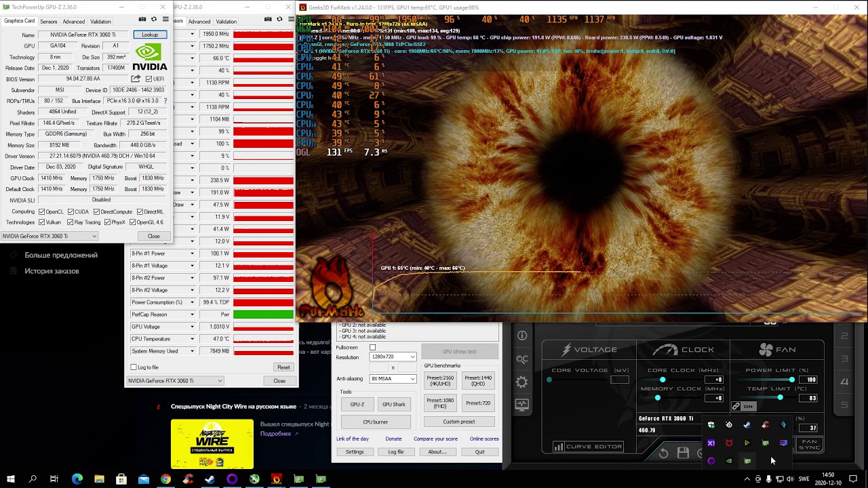Adjust the Temp Limit slider handle
The image size is (868, 488).
[x=780, y=398]
